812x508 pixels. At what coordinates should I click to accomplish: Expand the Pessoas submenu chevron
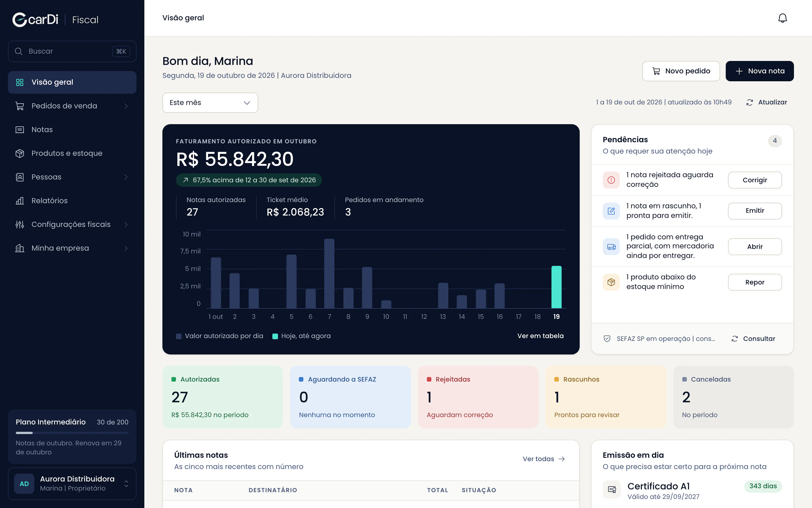(x=126, y=177)
